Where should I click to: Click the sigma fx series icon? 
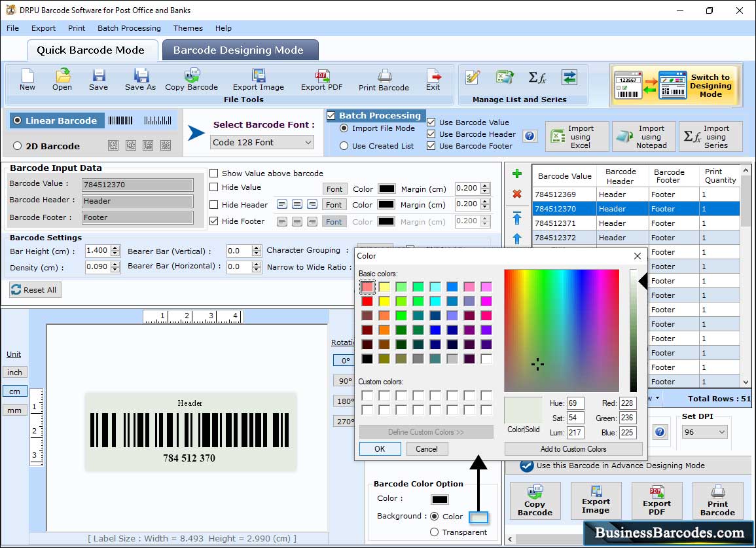point(537,77)
